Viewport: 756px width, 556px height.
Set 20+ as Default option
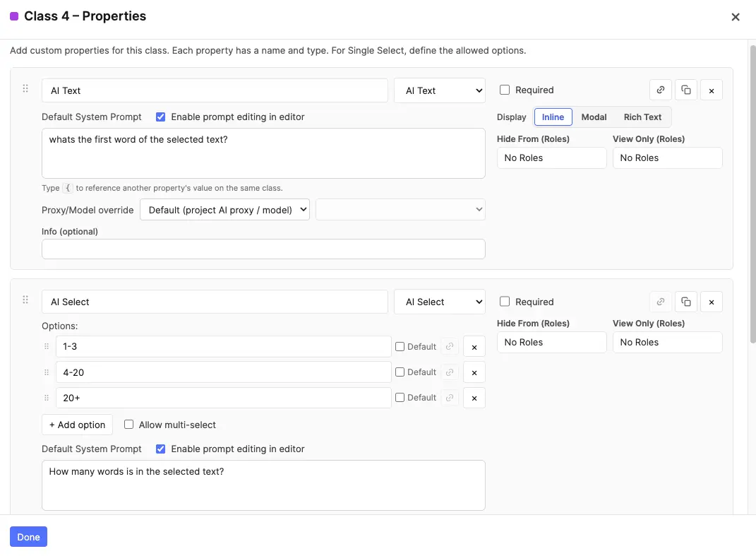click(x=400, y=398)
